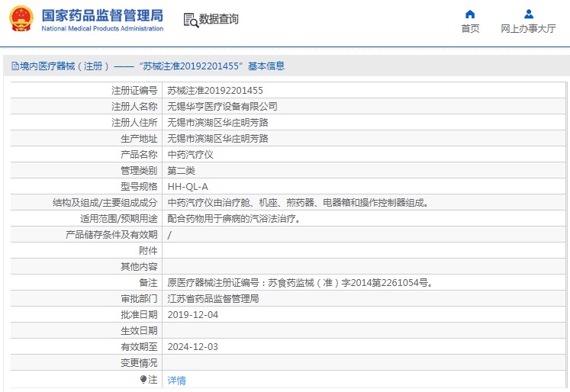The image size is (570, 392).
Task: Select model value HH-QL-A
Action: pos(188,186)
